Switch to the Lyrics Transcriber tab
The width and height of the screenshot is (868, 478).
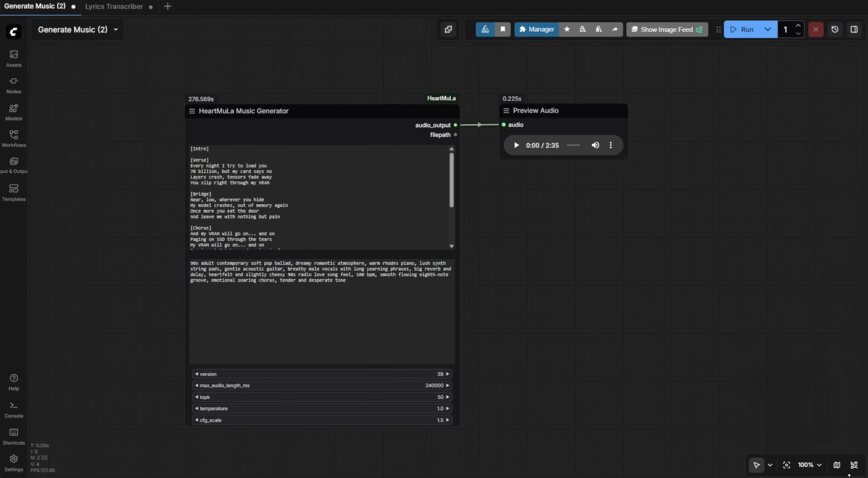[114, 6]
